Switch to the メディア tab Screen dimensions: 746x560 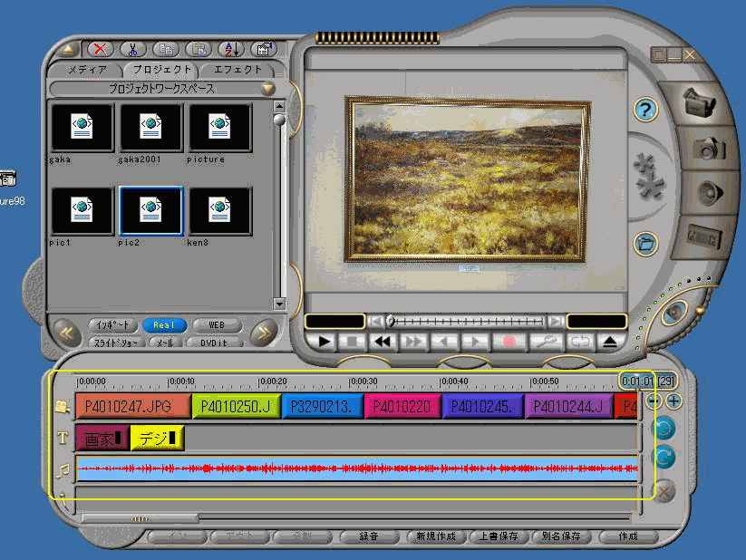pos(87,70)
